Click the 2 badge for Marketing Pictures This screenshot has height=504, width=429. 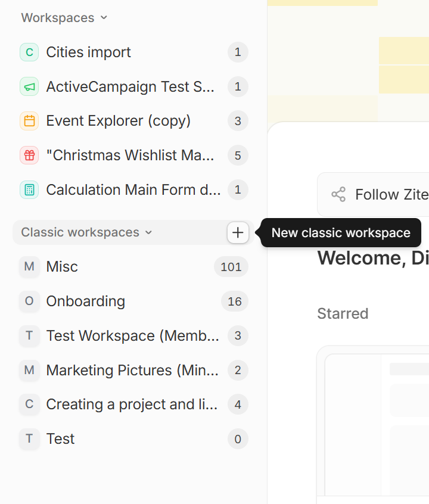point(238,371)
